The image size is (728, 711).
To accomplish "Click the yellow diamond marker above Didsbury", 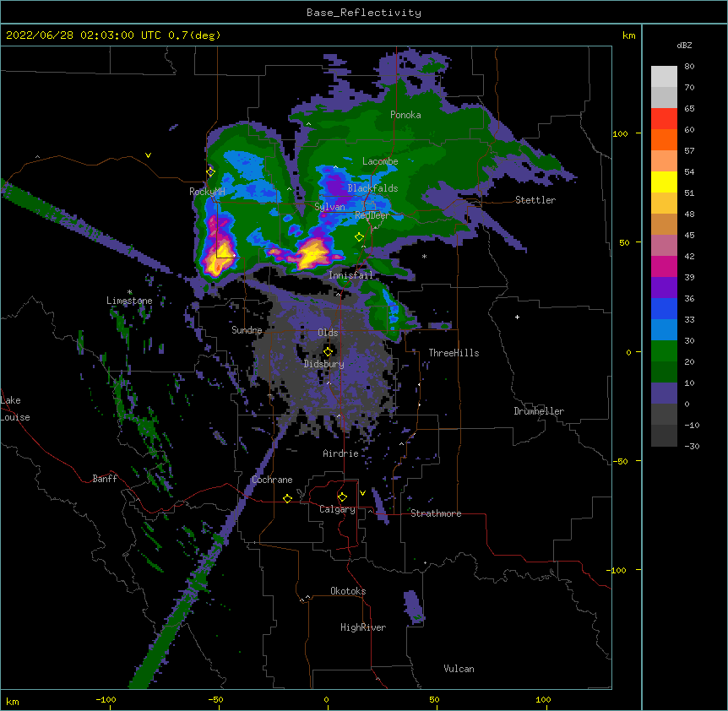I will (328, 351).
